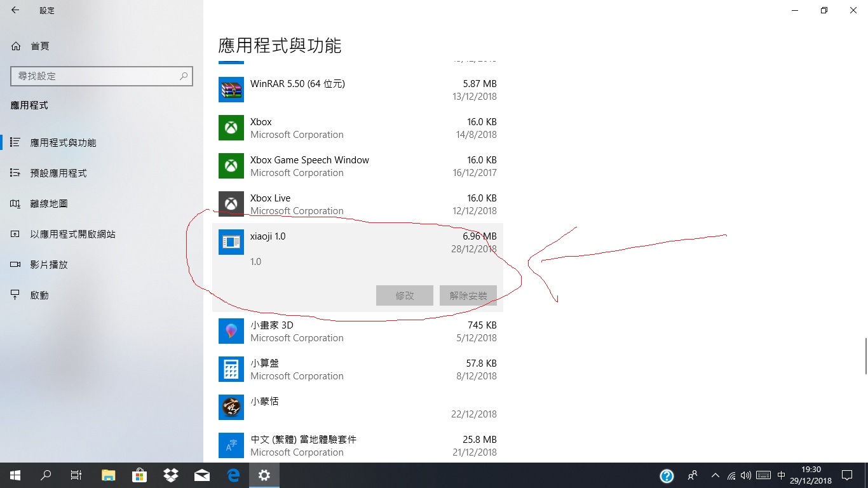Select the 小畫家 3D entry
The height and width of the screenshot is (488, 868).
pyautogui.click(x=358, y=331)
